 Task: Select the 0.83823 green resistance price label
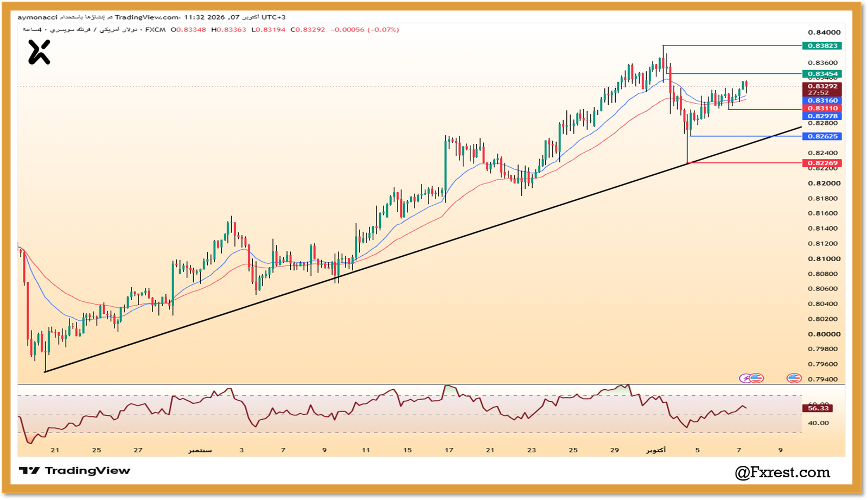point(822,46)
